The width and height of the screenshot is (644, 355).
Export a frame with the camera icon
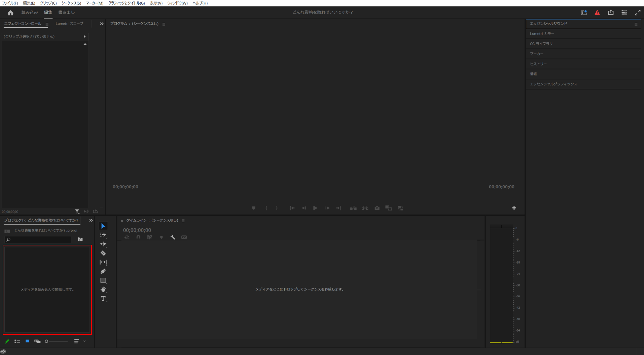coord(377,208)
